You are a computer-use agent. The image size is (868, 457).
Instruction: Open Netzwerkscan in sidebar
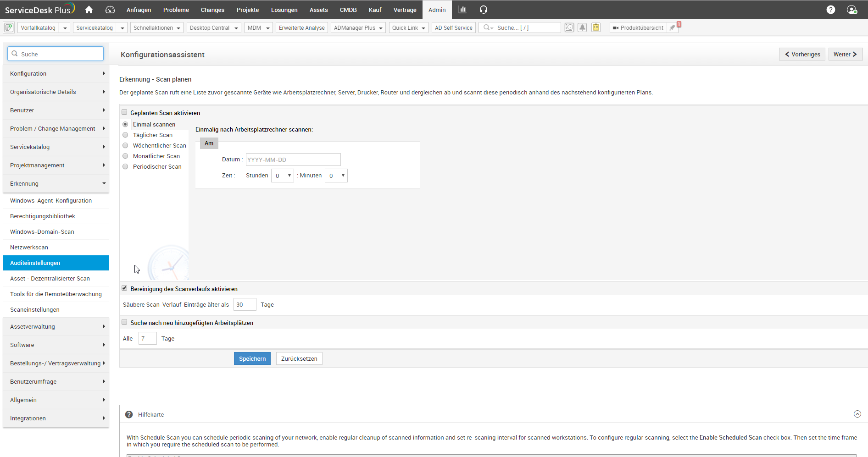56,247
